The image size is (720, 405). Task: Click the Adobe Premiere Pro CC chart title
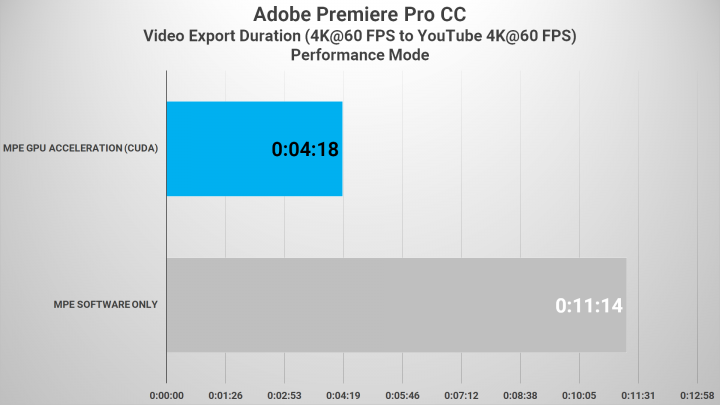pyautogui.click(x=359, y=17)
